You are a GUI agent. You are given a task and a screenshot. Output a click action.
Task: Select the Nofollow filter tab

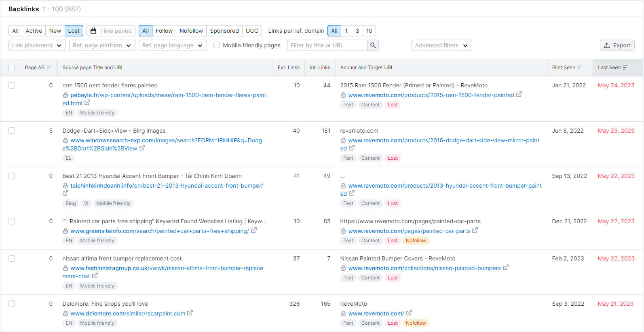coord(191,31)
